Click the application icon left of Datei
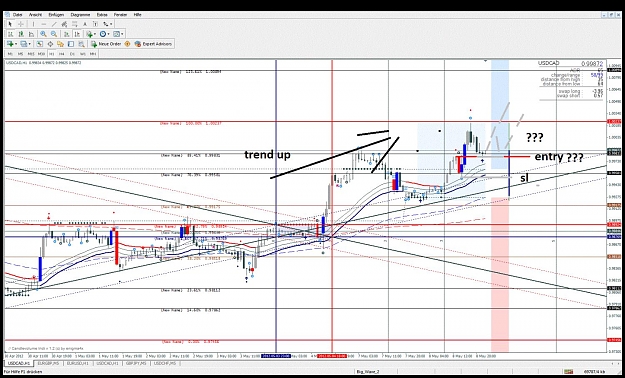 tap(7, 15)
